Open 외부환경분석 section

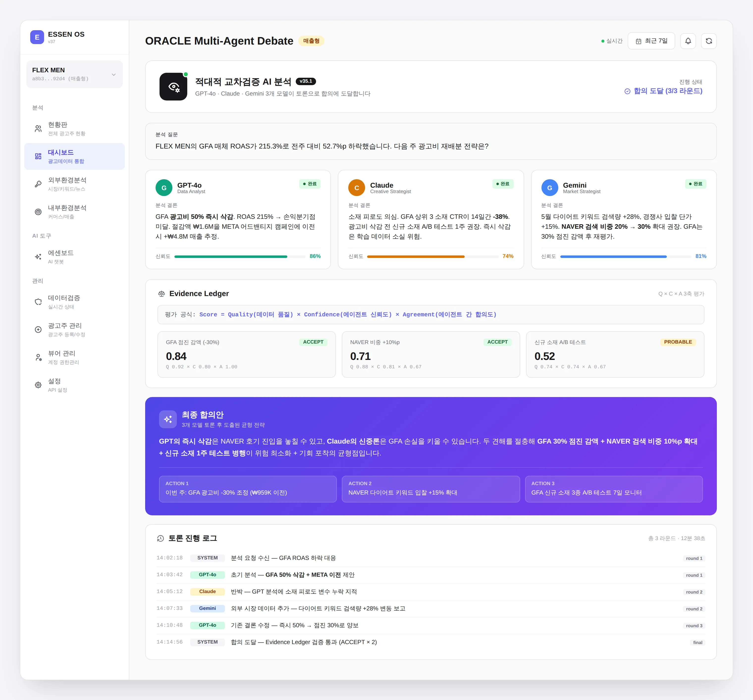click(74, 184)
